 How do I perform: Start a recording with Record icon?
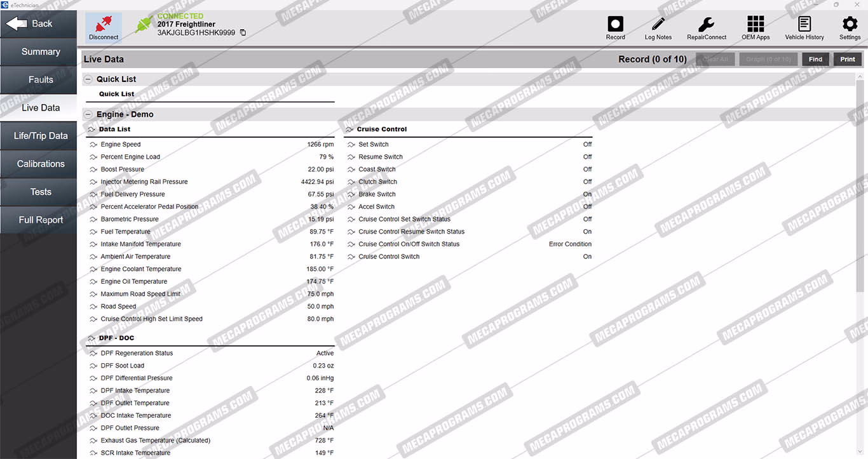[615, 24]
